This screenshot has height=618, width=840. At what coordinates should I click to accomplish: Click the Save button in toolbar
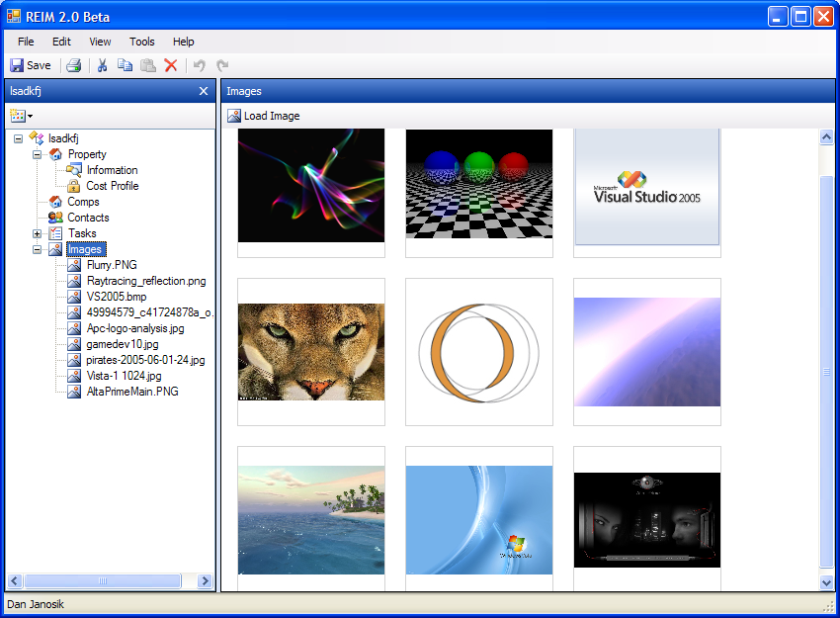point(31,65)
